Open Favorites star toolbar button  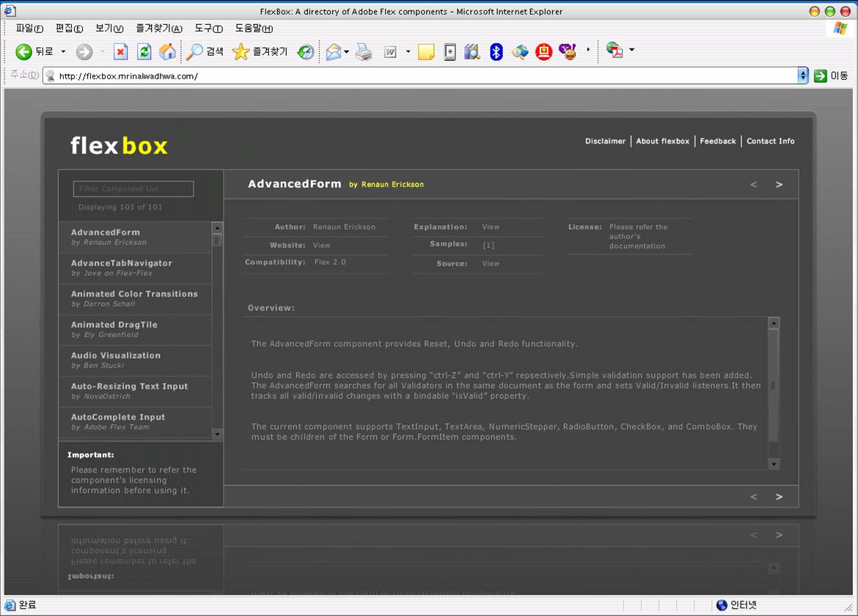click(x=260, y=52)
